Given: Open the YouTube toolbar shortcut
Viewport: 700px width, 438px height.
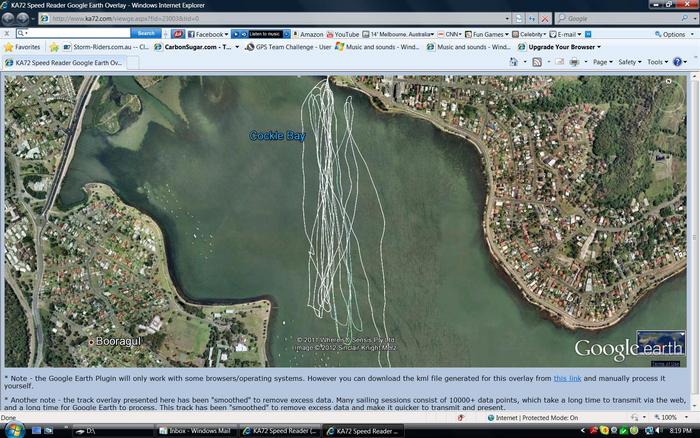Looking at the screenshot, I should coord(342,34).
